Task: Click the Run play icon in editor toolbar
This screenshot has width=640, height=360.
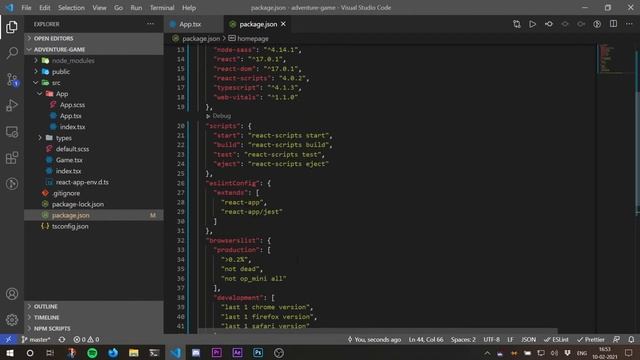Action: pyautogui.click(x=533, y=24)
